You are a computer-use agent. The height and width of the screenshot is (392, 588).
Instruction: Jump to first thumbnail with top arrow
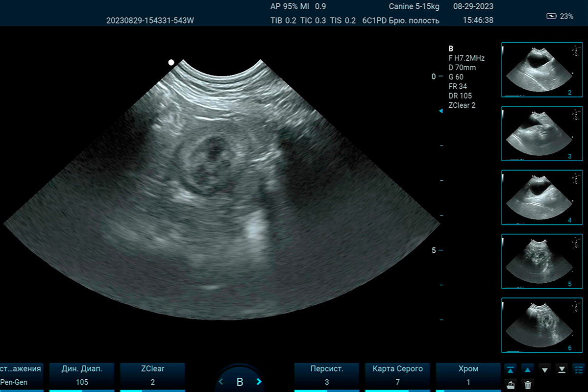click(x=511, y=369)
